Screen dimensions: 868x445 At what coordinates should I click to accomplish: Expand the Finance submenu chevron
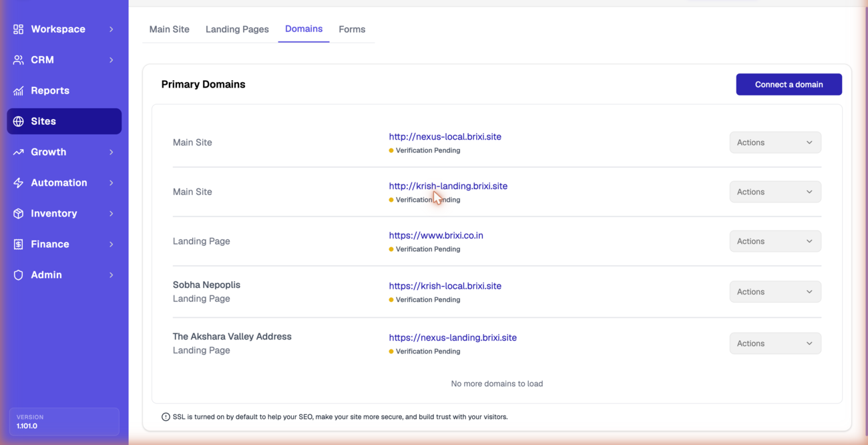(x=112, y=245)
